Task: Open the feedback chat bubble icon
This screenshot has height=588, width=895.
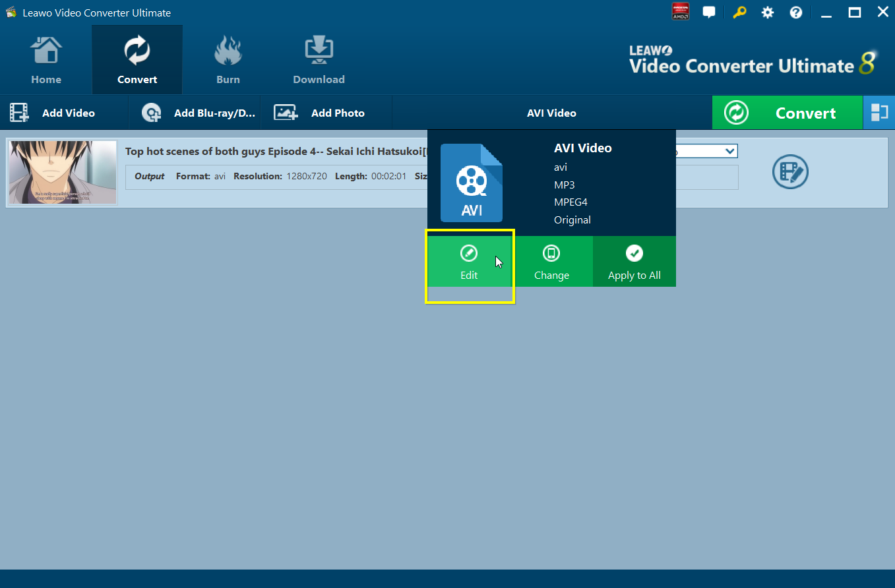Action: pyautogui.click(x=709, y=13)
